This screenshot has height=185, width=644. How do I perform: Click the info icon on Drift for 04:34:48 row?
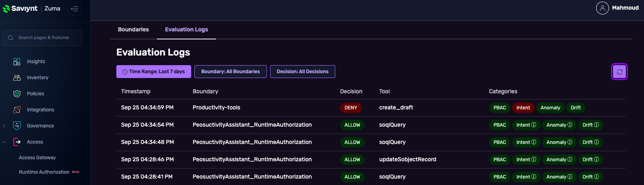(597, 142)
